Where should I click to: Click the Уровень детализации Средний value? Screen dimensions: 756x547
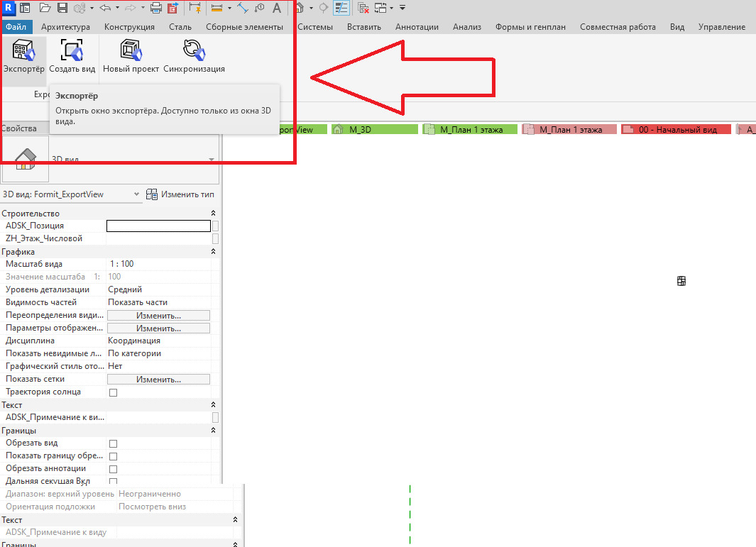pos(158,289)
